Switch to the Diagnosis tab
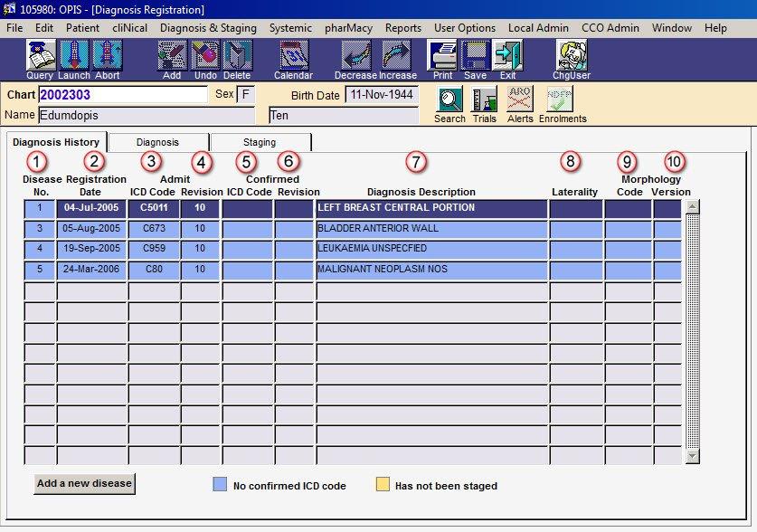Screen dimensions: 757x532 coord(158,142)
